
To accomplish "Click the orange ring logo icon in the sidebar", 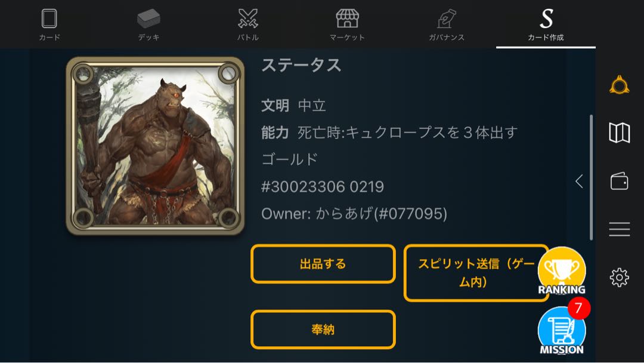I will pyautogui.click(x=620, y=85).
